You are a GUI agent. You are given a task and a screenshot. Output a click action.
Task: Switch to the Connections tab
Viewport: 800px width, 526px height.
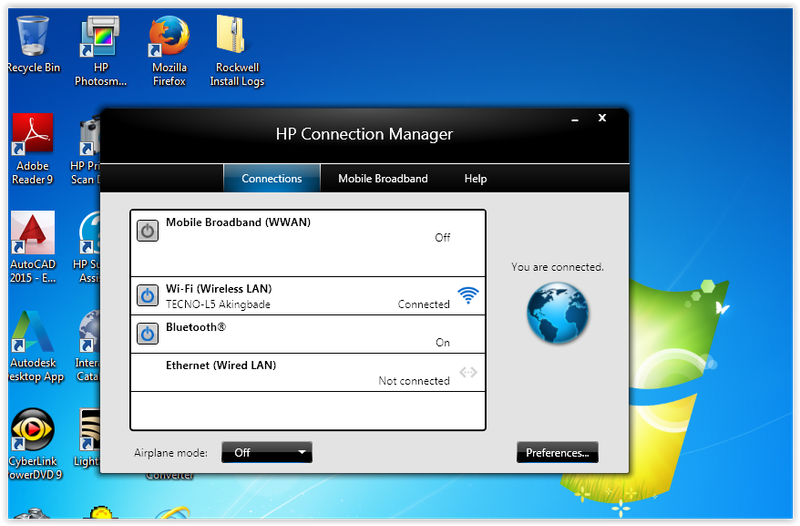click(x=271, y=179)
